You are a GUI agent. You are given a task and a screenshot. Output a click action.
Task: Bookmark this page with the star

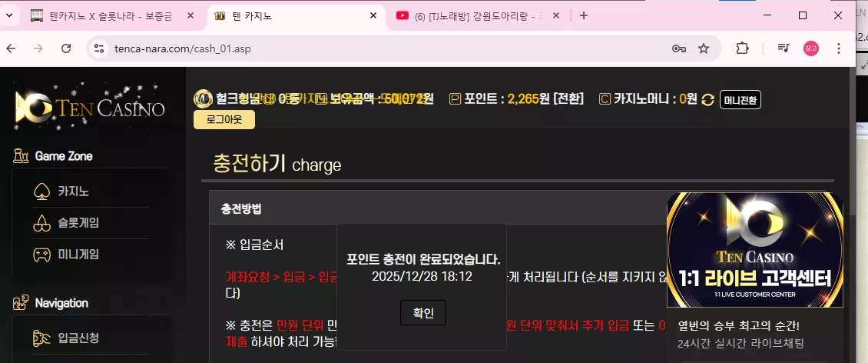click(x=704, y=48)
